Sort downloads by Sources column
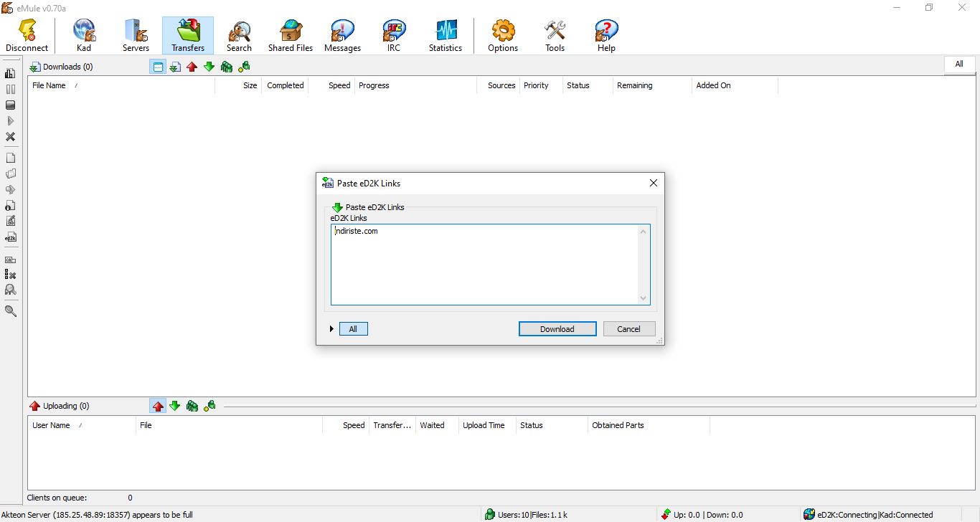Viewport: 980px width, 522px height. coord(499,85)
